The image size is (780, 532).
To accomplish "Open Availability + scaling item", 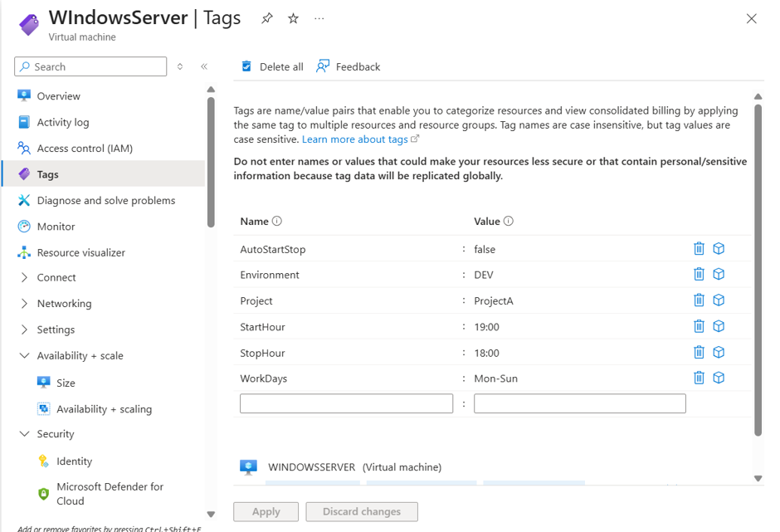I will click(104, 409).
